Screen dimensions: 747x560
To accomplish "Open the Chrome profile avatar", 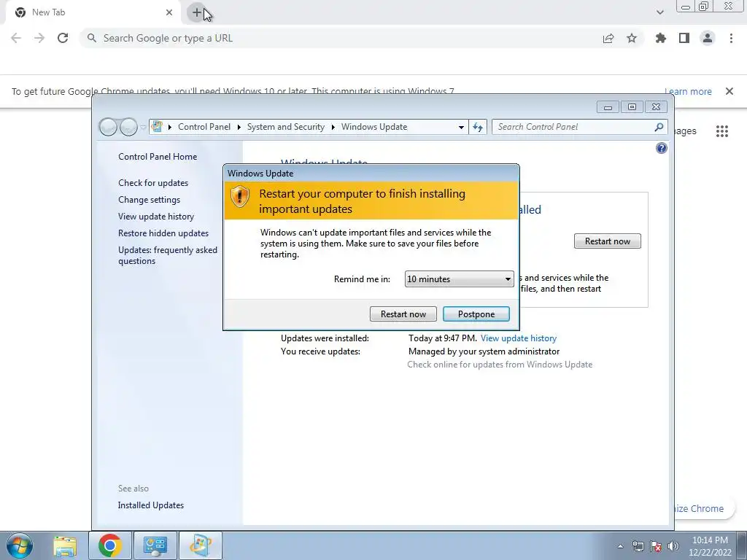I will (708, 38).
